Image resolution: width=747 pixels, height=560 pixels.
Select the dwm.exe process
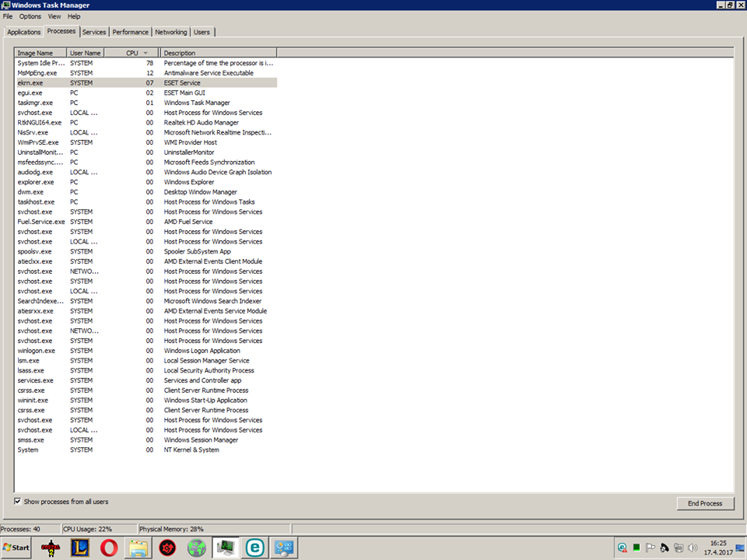coord(146,192)
